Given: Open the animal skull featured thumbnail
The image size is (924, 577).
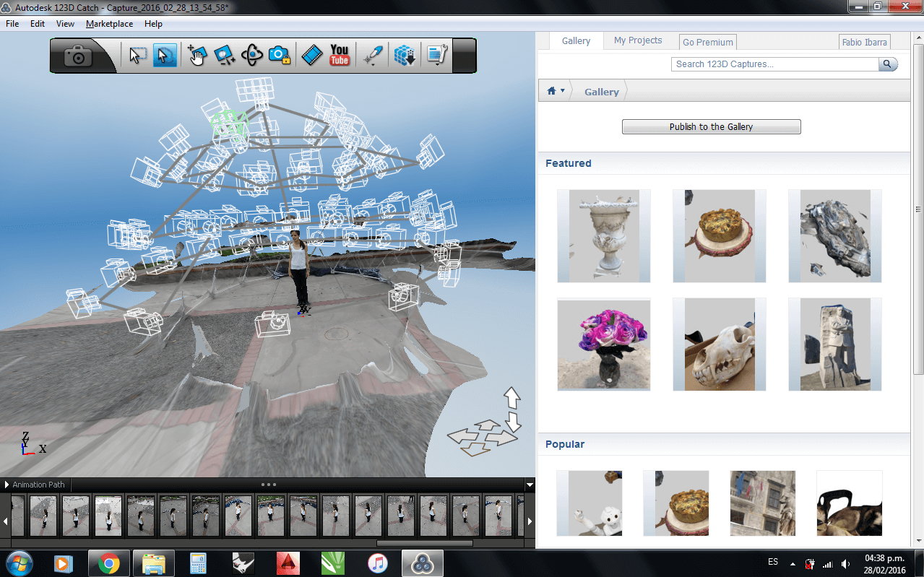Looking at the screenshot, I should pyautogui.click(x=720, y=344).
